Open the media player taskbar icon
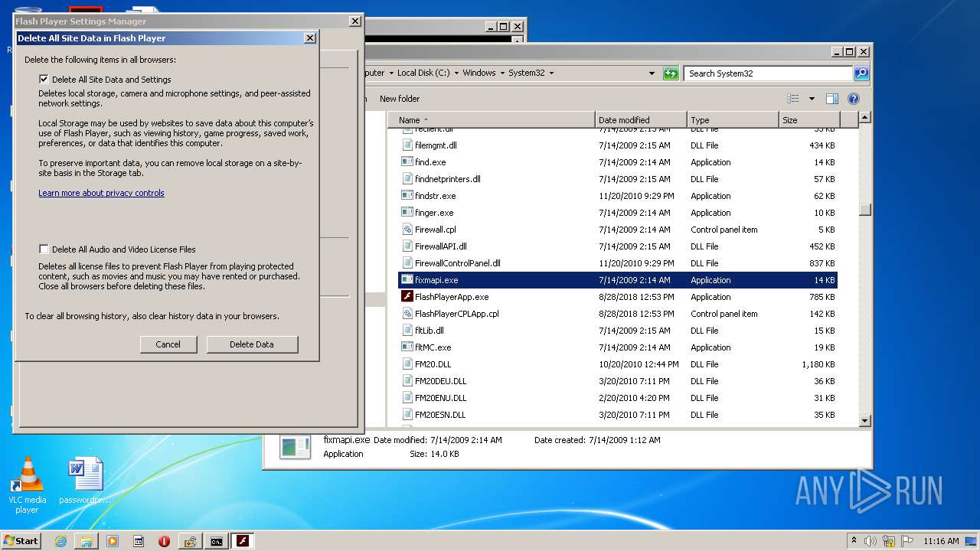 click(113, 541)
